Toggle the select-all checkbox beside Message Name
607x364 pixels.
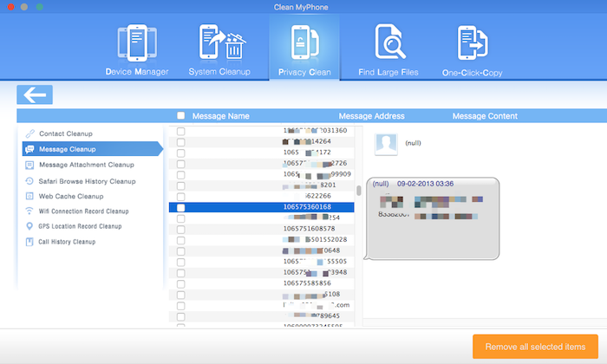pos(180,115)
